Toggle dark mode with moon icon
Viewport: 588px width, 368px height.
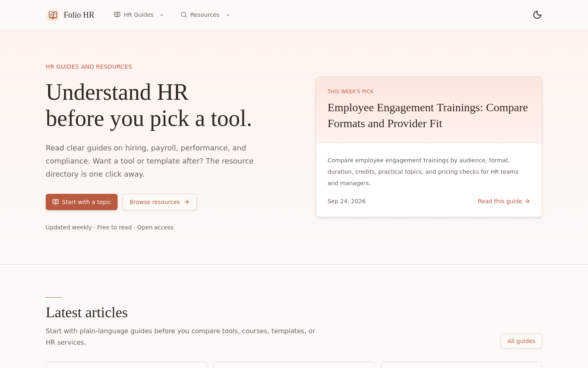[x=537, y=15]
